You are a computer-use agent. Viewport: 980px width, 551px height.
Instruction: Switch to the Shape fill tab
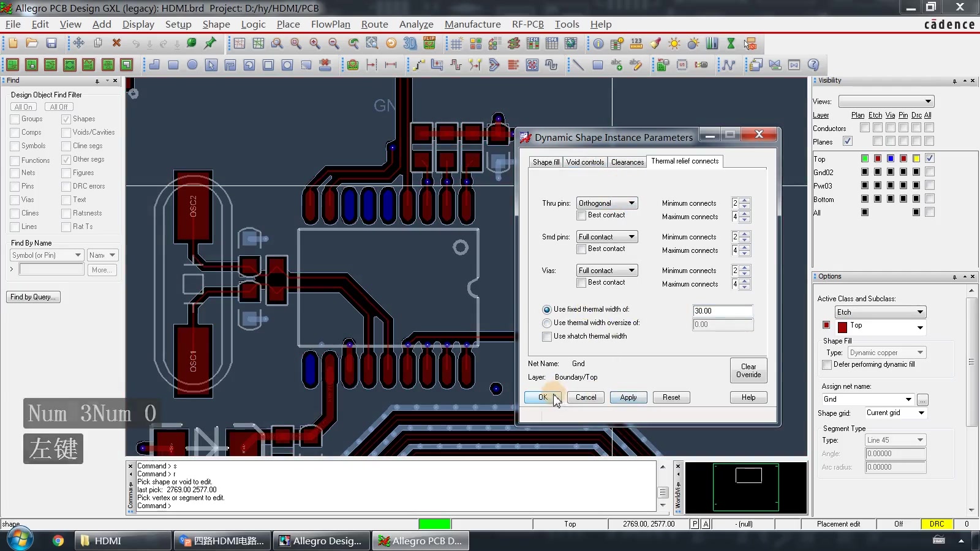point(546,162)
